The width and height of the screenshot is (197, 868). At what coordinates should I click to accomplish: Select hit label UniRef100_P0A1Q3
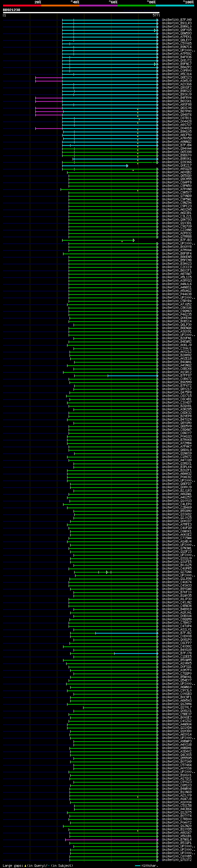pyautogui.click(x=177, y=436)
